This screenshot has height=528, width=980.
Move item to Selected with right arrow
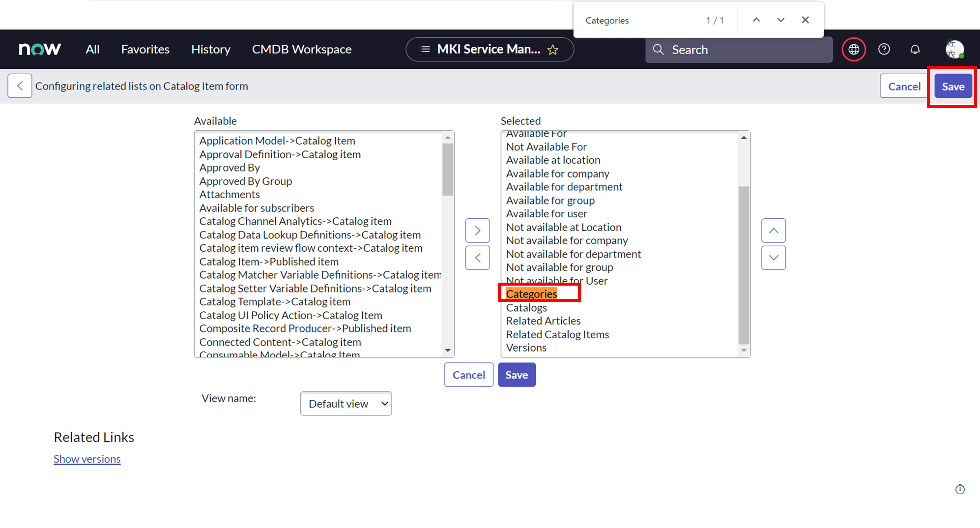(478, 231)
